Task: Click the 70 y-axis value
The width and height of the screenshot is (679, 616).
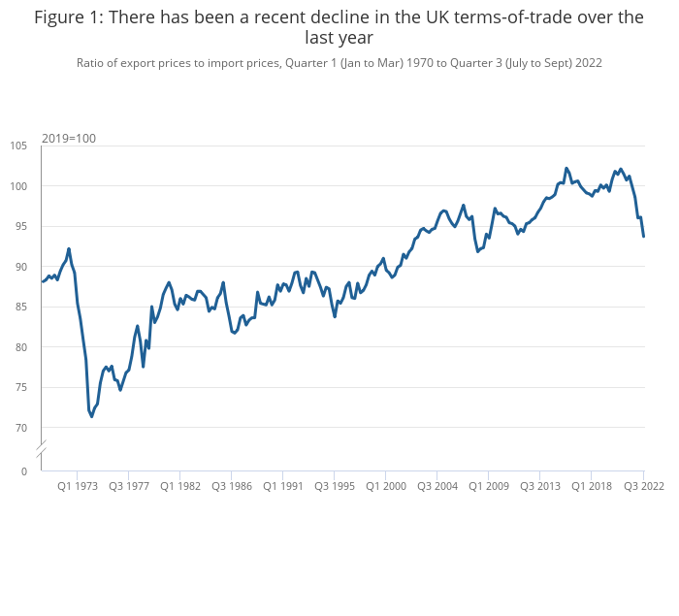Action: (21, 428)
